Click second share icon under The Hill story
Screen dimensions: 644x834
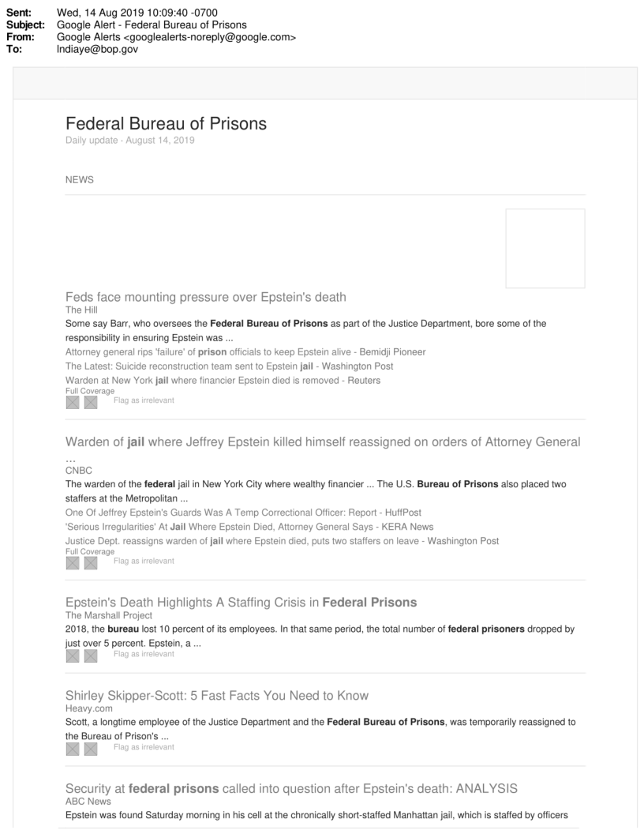[91, 403]
